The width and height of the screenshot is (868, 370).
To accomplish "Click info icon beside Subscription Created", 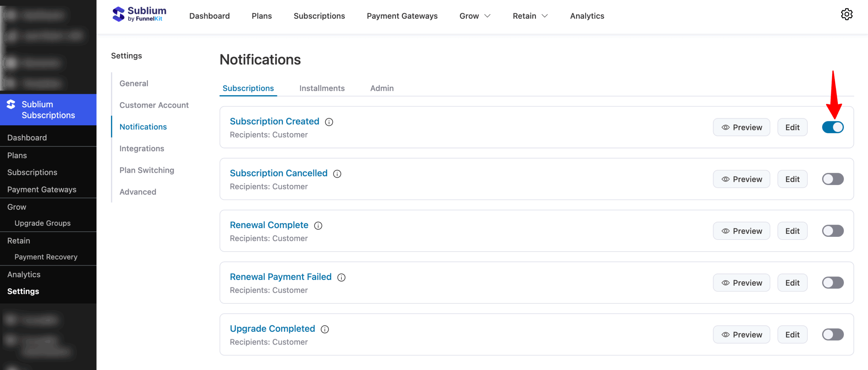I will pos(329,122).
